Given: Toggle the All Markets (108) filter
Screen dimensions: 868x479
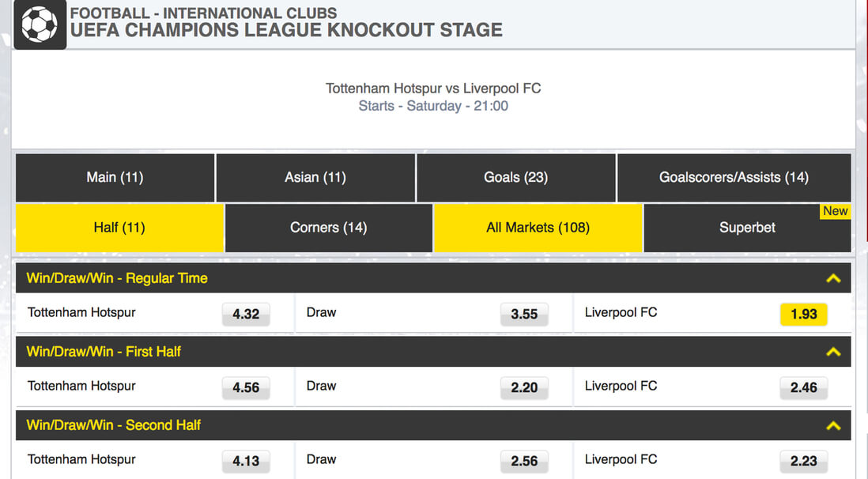Looking at the screenshot, I should [x=538, y=228].
